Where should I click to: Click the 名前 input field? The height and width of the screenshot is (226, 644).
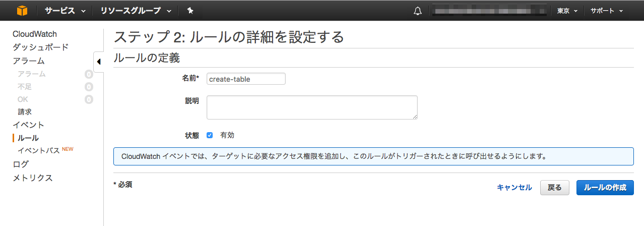point(246,79)
